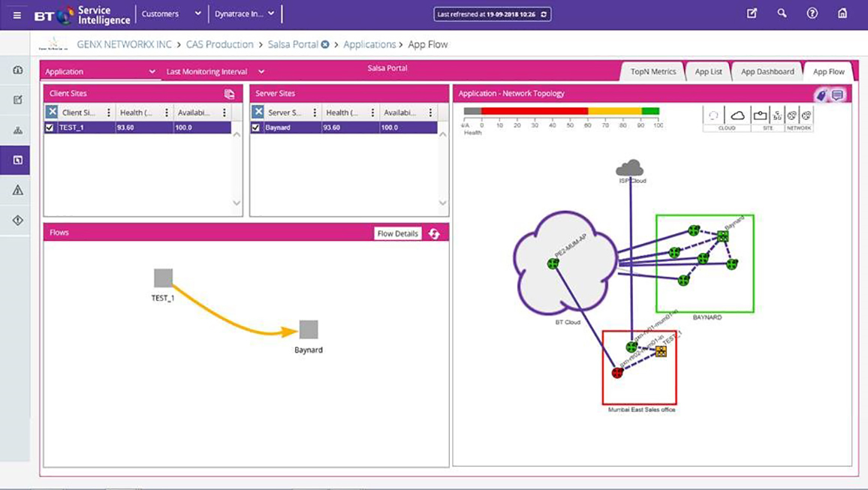Screen dimensions: 868x490
Task: Open the edit report sidebar icon
Action: click(18, 100)
